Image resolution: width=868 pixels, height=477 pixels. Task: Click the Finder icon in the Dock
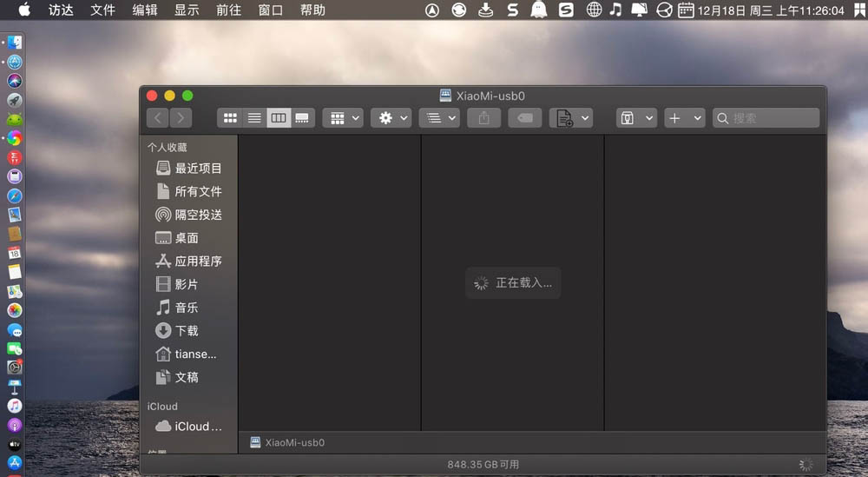(15, 42)
